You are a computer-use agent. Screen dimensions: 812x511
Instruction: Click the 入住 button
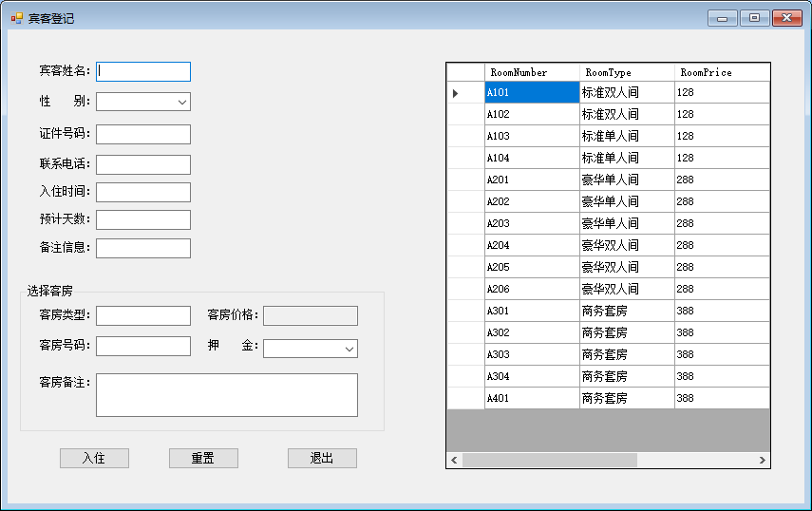[94, 458]
